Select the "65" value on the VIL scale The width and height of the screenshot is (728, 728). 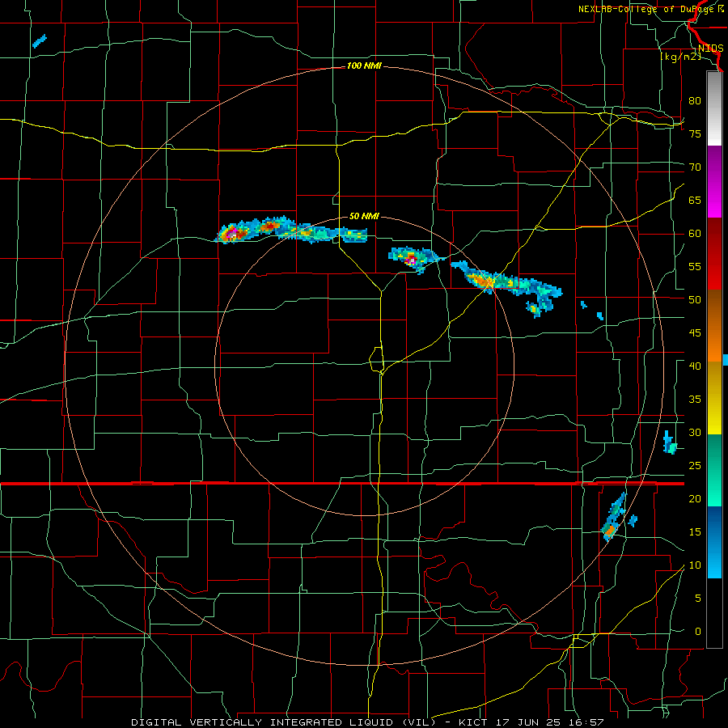(695, 200)
